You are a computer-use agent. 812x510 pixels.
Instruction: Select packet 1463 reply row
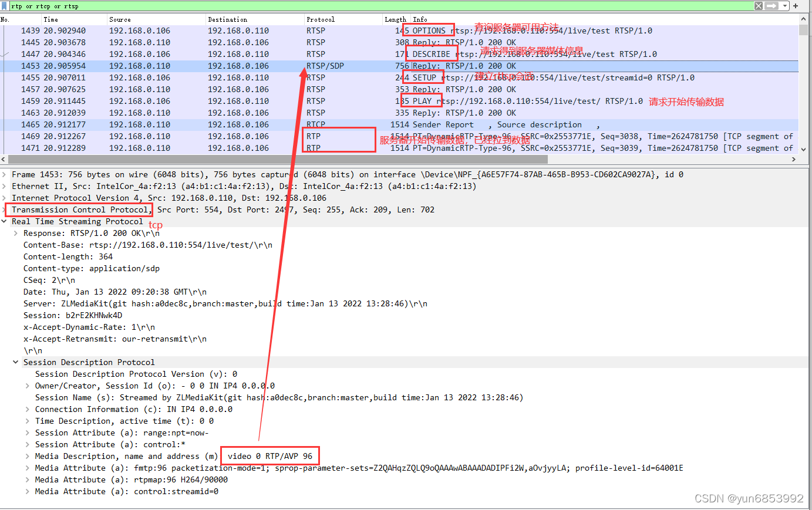(x=399, y=113)
